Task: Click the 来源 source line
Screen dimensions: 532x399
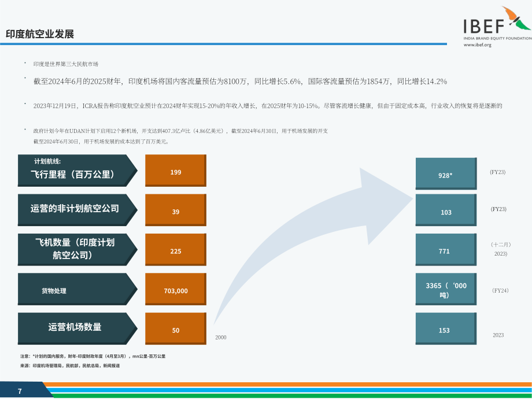Action: [70, 365]
